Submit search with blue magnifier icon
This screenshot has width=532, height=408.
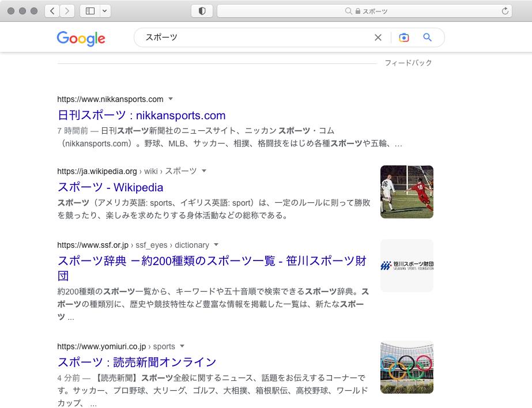click(x=428, y=37)
